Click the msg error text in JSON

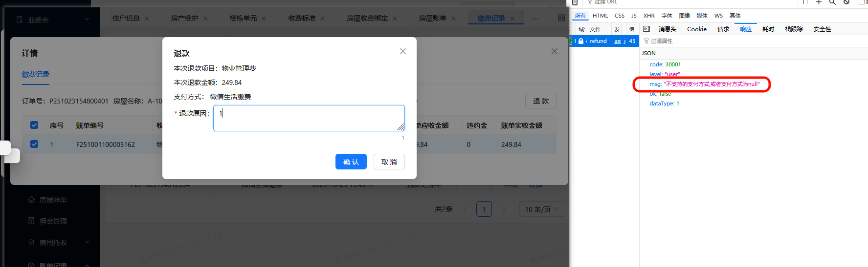coord(712,84)
